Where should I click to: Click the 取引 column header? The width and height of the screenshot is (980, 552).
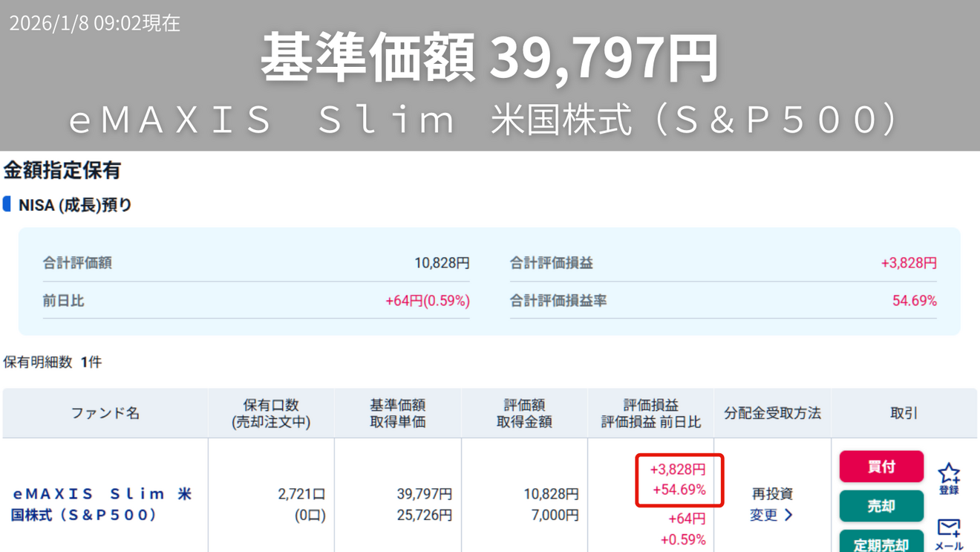(x=904, y=413)
